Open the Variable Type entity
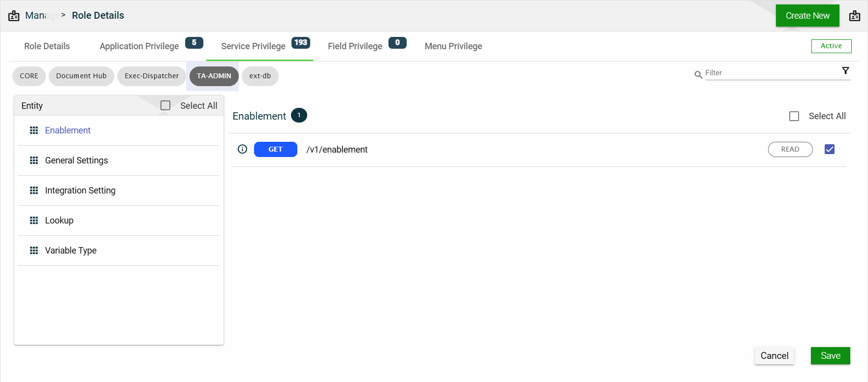 coord(71,251)
